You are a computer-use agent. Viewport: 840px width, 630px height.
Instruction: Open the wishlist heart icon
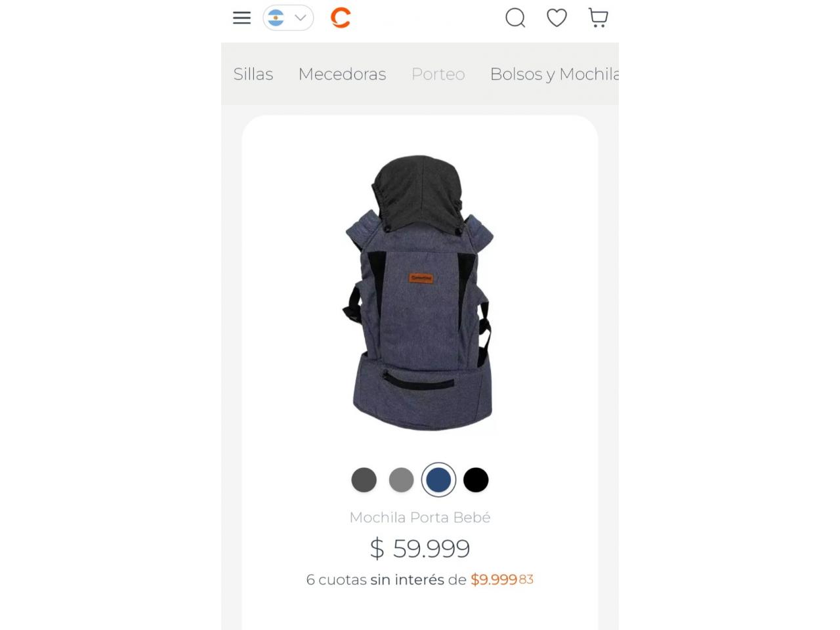pos(556,18)
